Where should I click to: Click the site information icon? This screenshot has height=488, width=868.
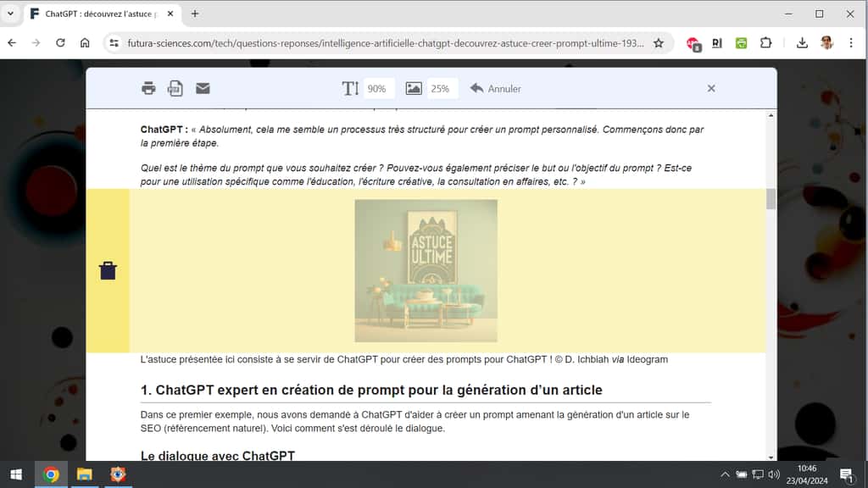(114, 43)
